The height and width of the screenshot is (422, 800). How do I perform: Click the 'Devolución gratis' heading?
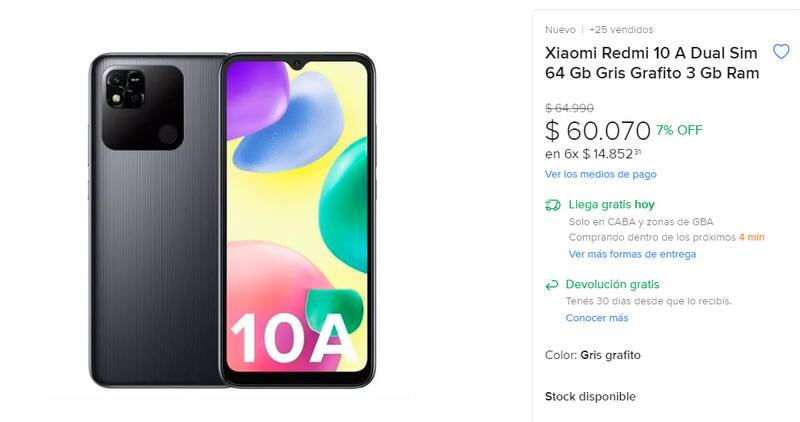tap(612, 285)
